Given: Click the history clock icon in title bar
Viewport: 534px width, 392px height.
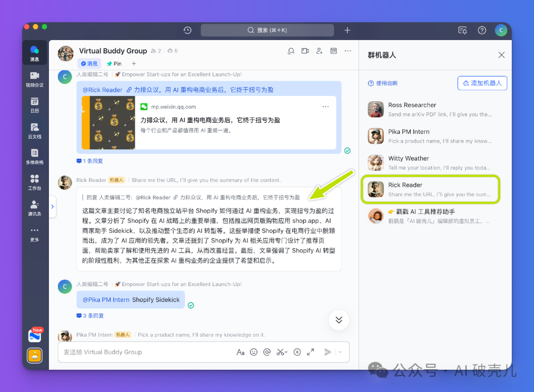Looking at the screenshot, I should pyautogui.click(x=187, y=30).
